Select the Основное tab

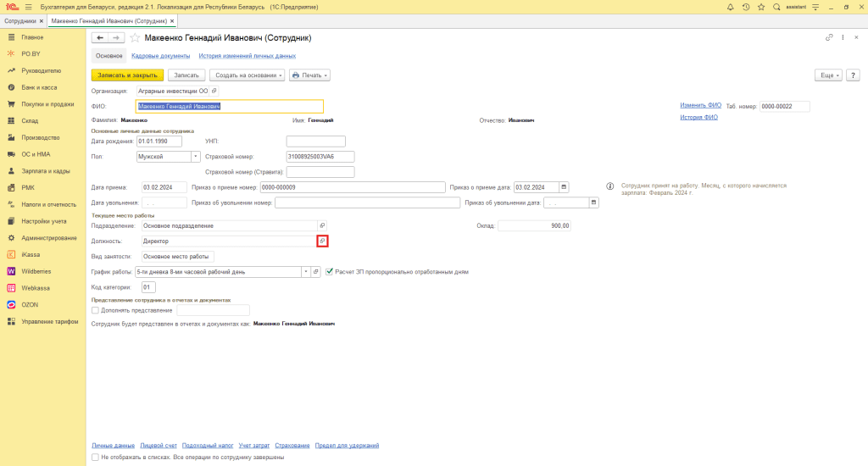pos(109,56)
